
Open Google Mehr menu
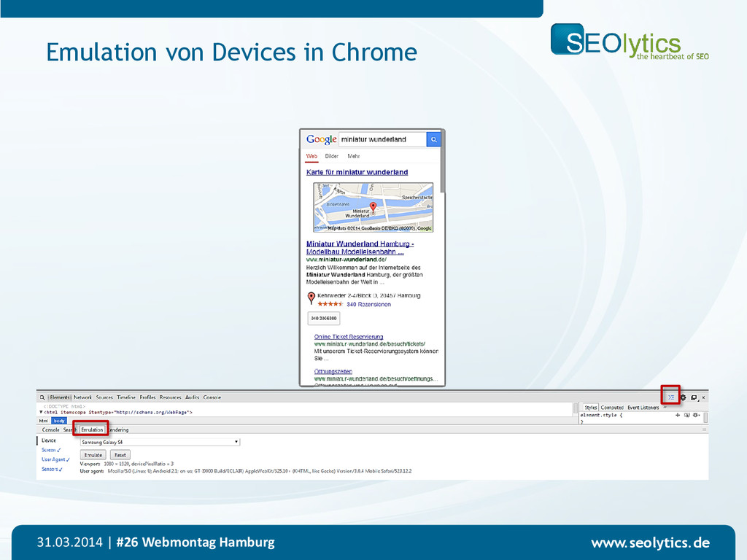click(354, 156)
